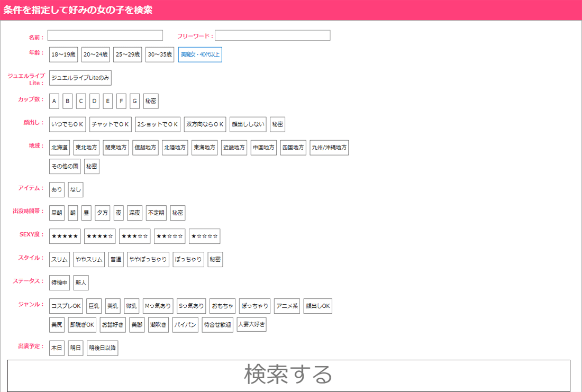Focus the フリーワード text field

click(x=272, y=35)
